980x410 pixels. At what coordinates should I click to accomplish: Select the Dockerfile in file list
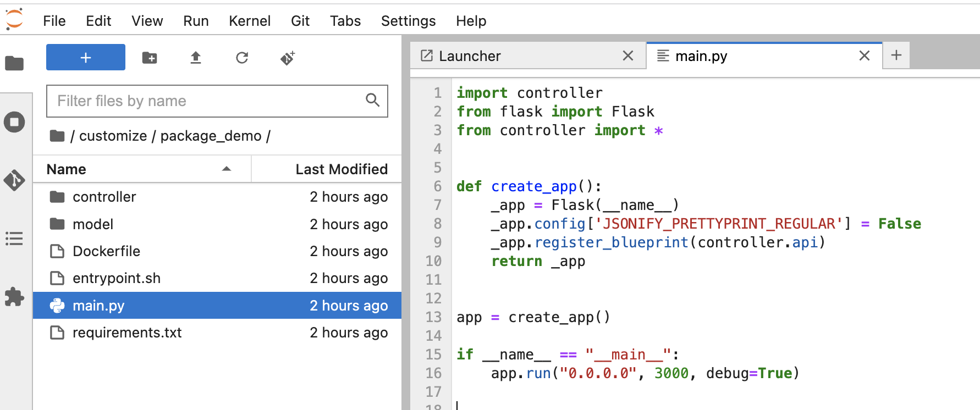tap(106, 251)
